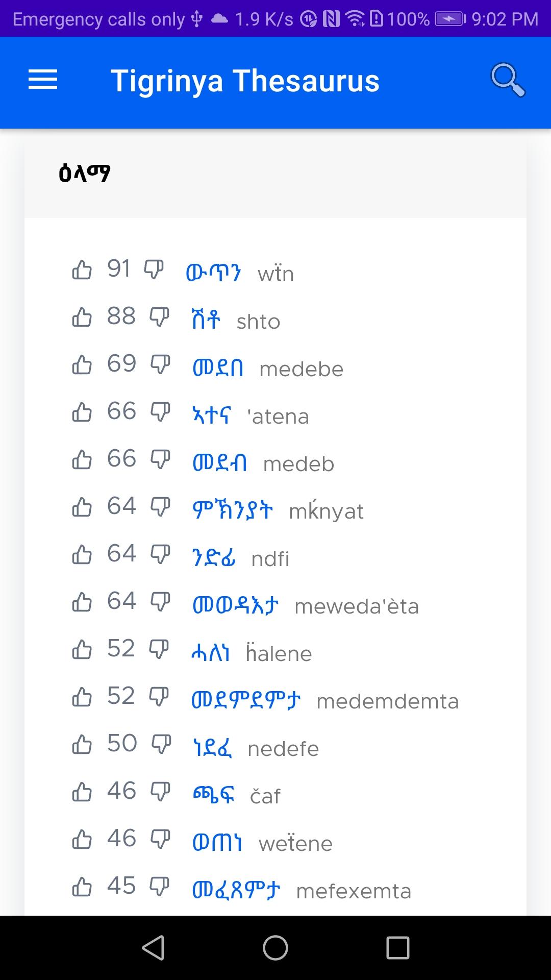This screenshot has width=551, height=980.
Task: Open the ወጠነ synonym link
Action: [x=217, y=843]
